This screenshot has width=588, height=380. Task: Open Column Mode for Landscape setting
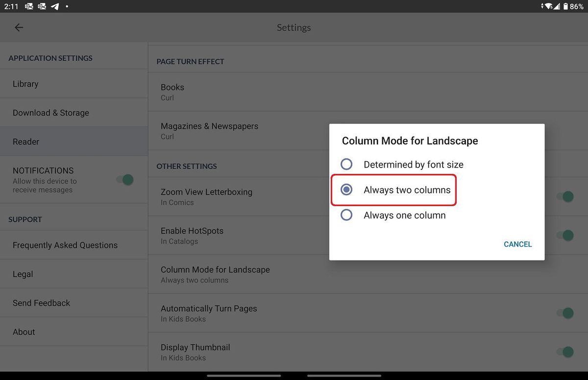(368, 274)
